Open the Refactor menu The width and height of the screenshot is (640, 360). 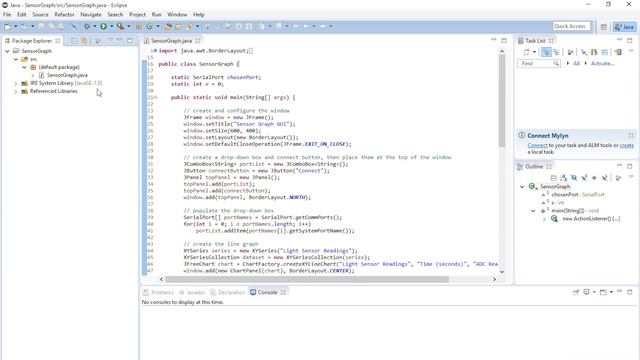(x=64, y=14)
